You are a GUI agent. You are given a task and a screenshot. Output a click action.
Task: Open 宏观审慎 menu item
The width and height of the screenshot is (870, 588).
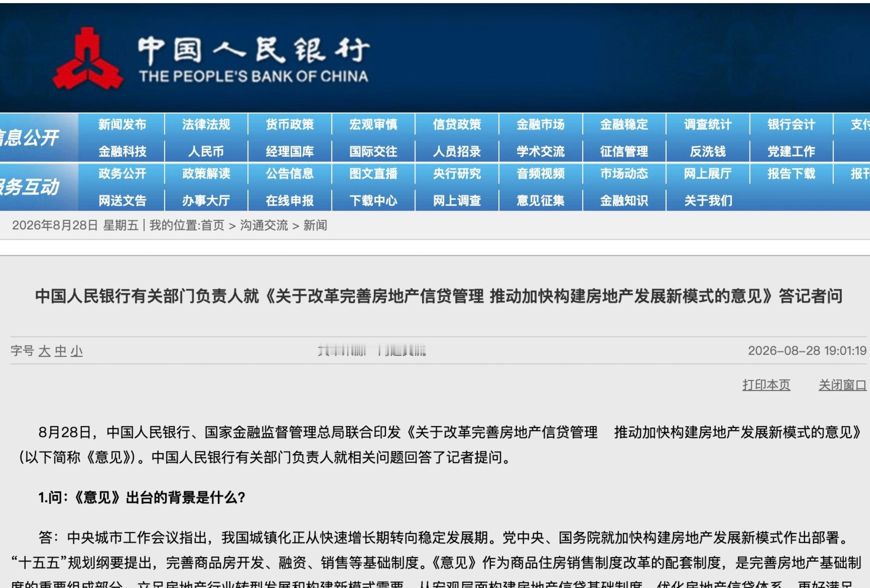(373, 124)
